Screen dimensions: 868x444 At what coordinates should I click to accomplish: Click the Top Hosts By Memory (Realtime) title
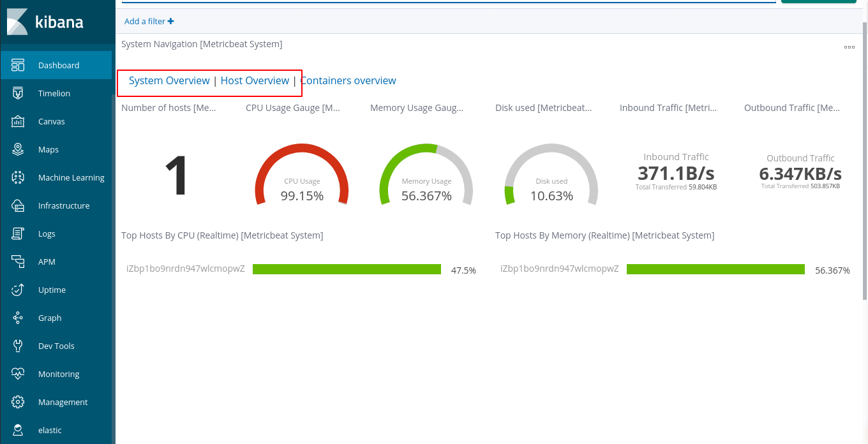(x=604, y=235)
